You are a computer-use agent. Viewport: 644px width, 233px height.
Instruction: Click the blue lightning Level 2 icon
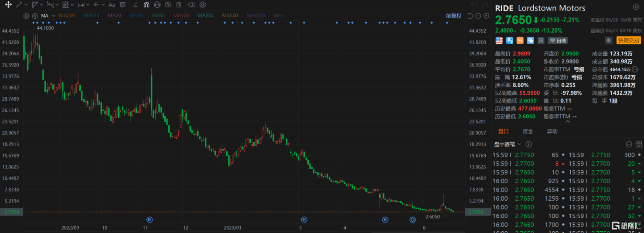click(x=510, y=41)
